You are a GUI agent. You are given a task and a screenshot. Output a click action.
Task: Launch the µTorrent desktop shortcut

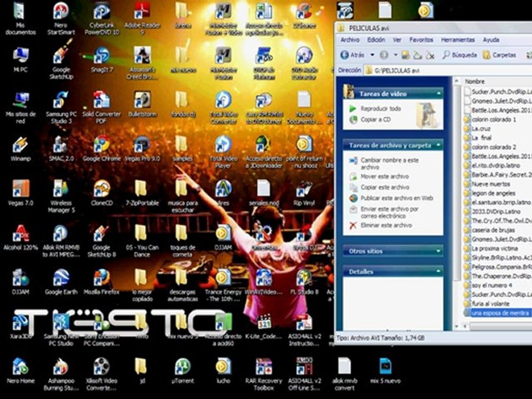(x=182, y=371)
